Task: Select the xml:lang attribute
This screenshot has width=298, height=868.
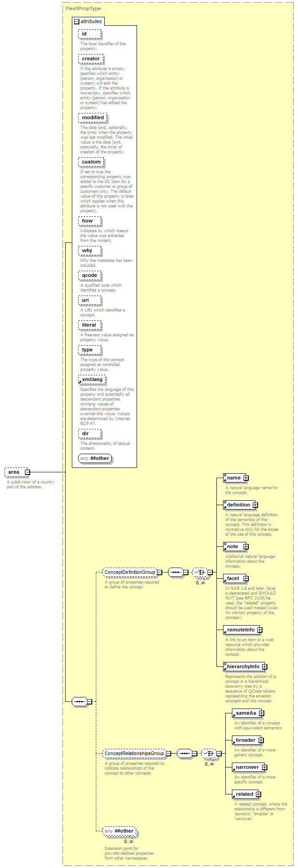Action: coord(92,380)
